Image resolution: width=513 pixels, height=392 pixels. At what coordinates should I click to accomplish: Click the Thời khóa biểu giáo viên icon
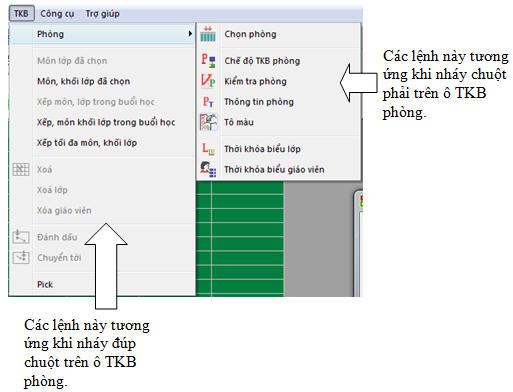pos(208,169)
